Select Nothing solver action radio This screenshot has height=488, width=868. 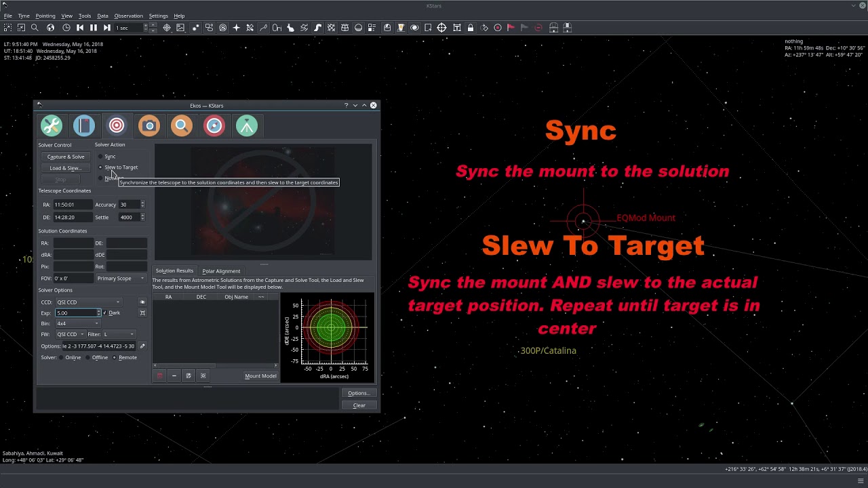[x=101, y=178]
